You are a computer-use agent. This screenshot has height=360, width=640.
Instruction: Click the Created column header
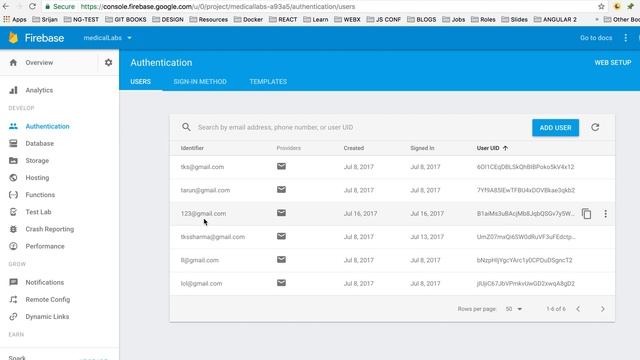tap(353, 148)
